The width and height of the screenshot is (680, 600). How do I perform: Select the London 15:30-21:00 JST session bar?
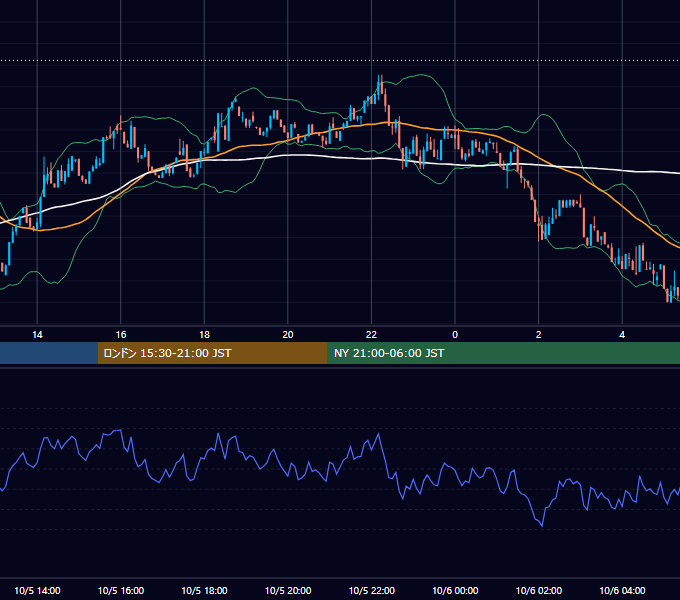tap(212, 353)
